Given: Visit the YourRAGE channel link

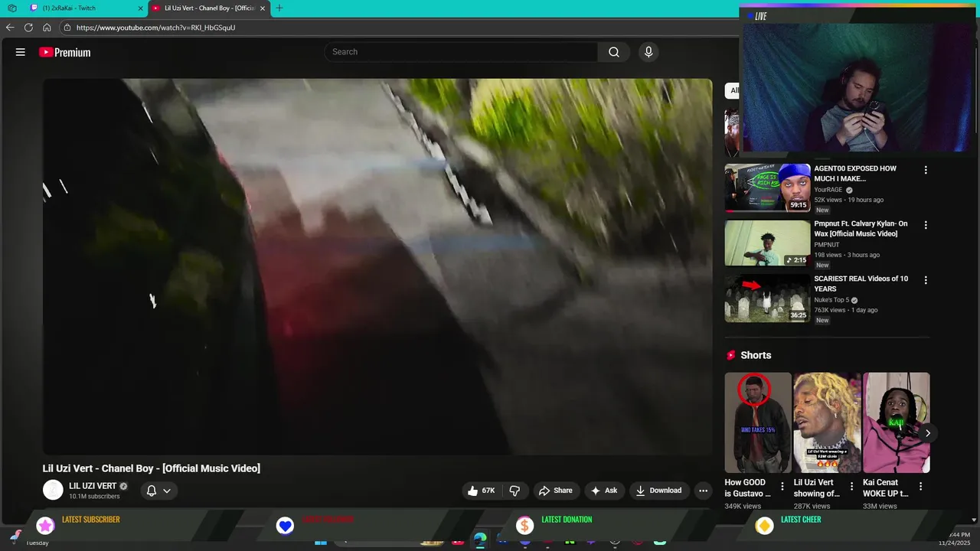Looking at the screenshot, I should click(828, 190).
